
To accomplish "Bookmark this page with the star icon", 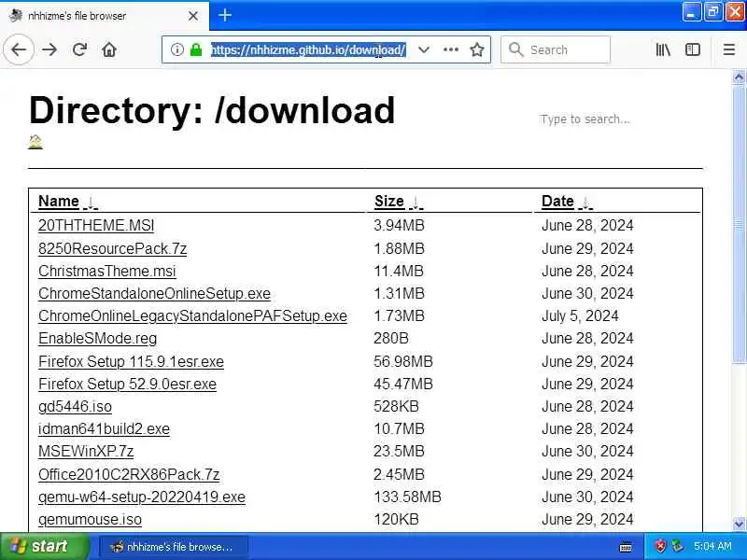I will [477, 49].
